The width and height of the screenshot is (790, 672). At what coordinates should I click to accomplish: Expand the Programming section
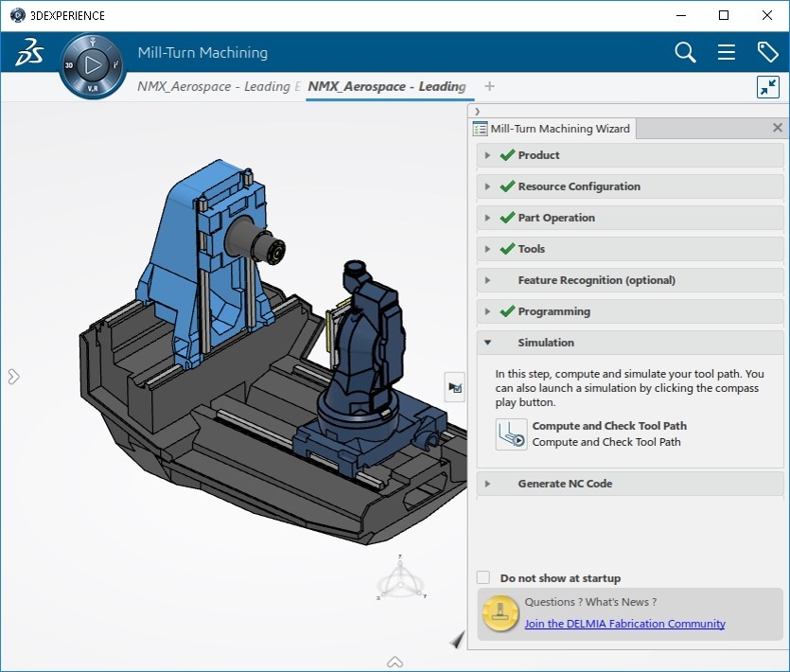click(x=630, y=311)
